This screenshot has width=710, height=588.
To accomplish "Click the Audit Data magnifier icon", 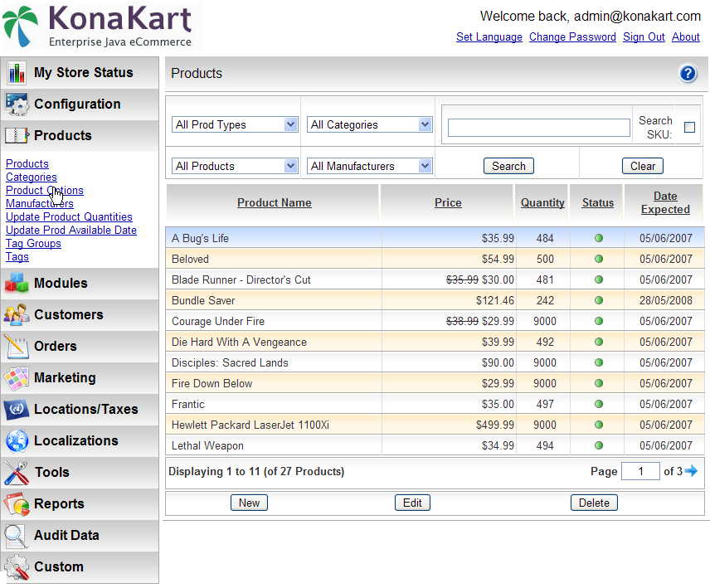I will [x=17, y=536].
